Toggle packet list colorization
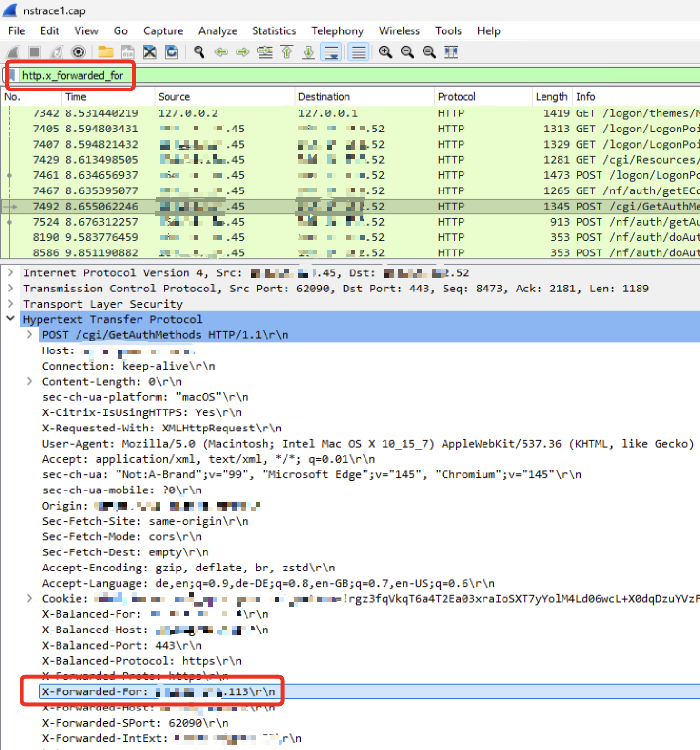700x750 pixels. click(x=358, y=52)
